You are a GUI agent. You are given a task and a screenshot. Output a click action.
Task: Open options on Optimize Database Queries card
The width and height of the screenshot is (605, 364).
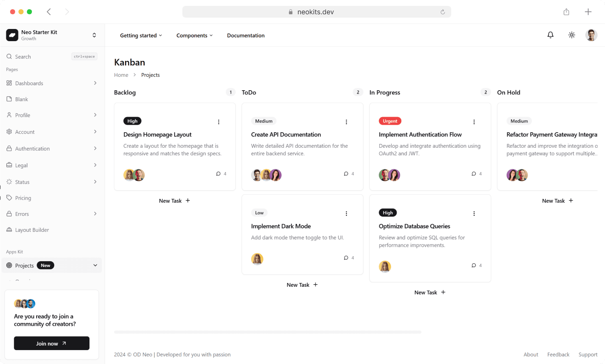tap(474, 213)
